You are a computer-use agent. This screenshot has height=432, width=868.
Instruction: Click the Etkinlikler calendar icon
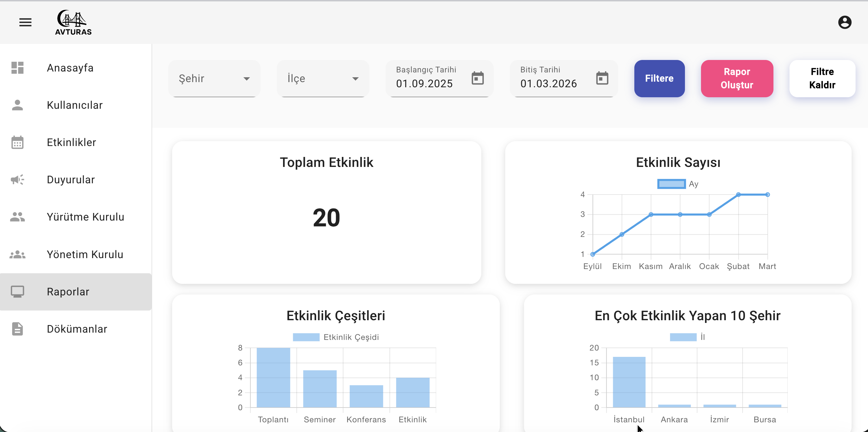(17, 142)
